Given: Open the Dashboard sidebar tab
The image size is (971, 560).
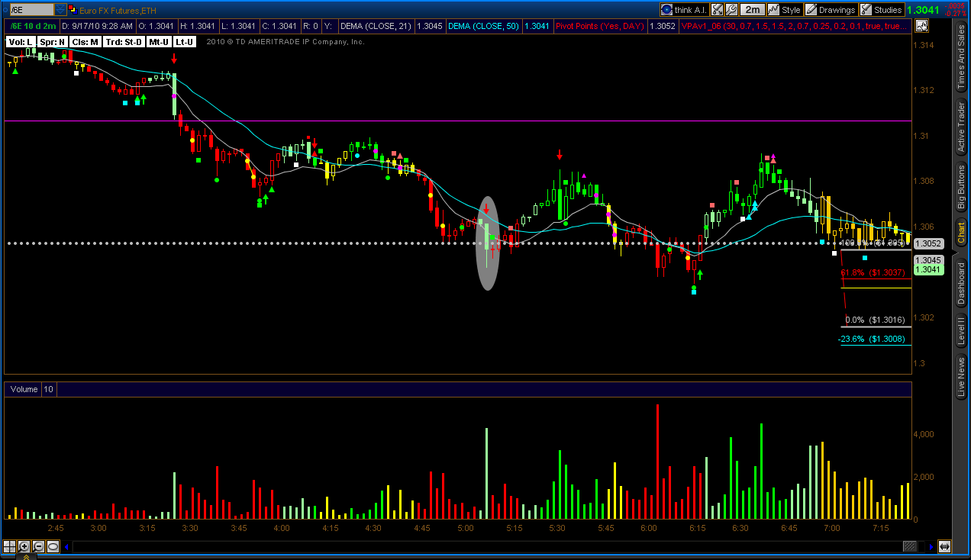Looking at the screenshot, I should click(962, 285).
